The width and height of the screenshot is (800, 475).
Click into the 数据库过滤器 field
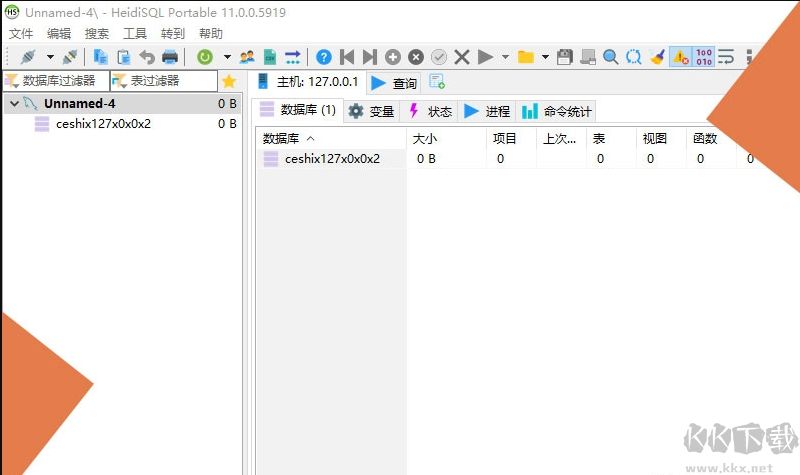click(56, 81)
